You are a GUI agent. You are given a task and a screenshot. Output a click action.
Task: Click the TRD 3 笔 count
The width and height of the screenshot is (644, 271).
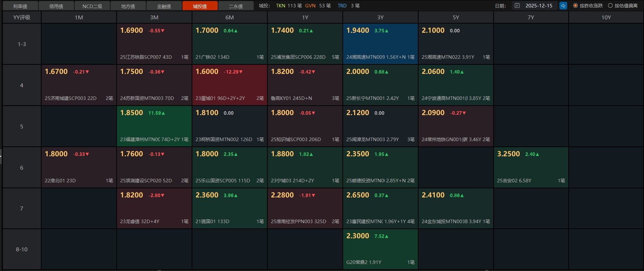coord(348,6)
